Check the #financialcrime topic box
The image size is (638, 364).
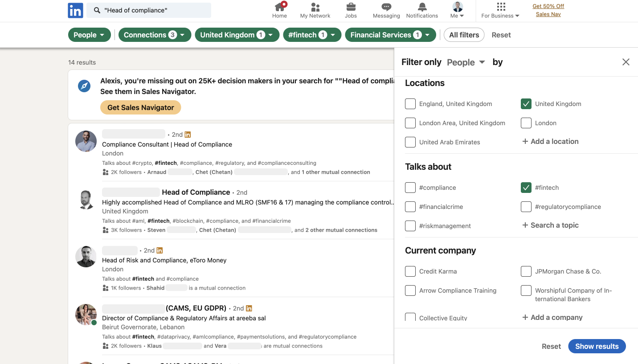[410, 207]
